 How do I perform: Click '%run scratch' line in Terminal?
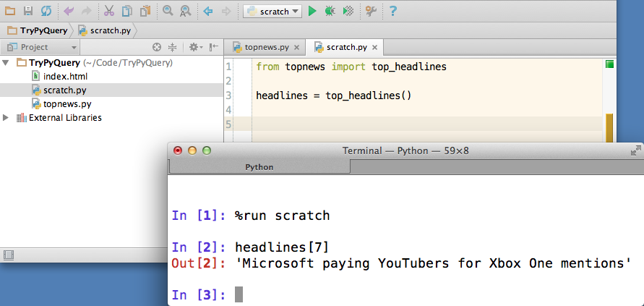coord(282,216)
